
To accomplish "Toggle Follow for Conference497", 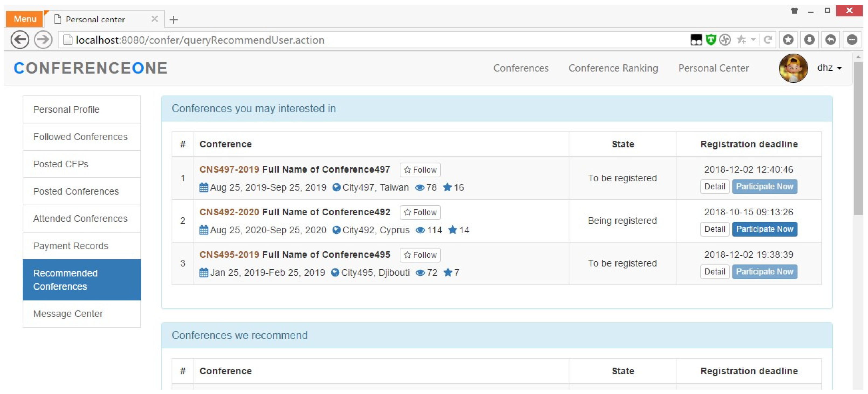I will (420, 170).
